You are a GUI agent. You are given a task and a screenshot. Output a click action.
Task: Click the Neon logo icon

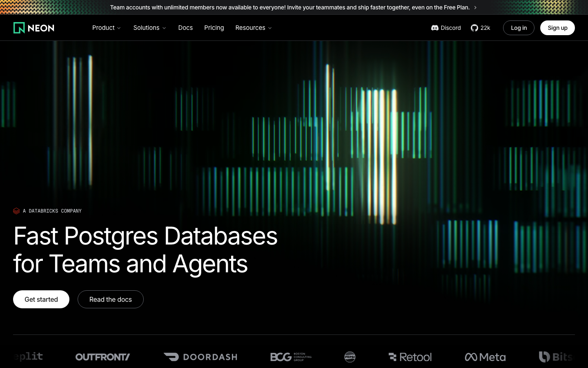coord(19,28)
